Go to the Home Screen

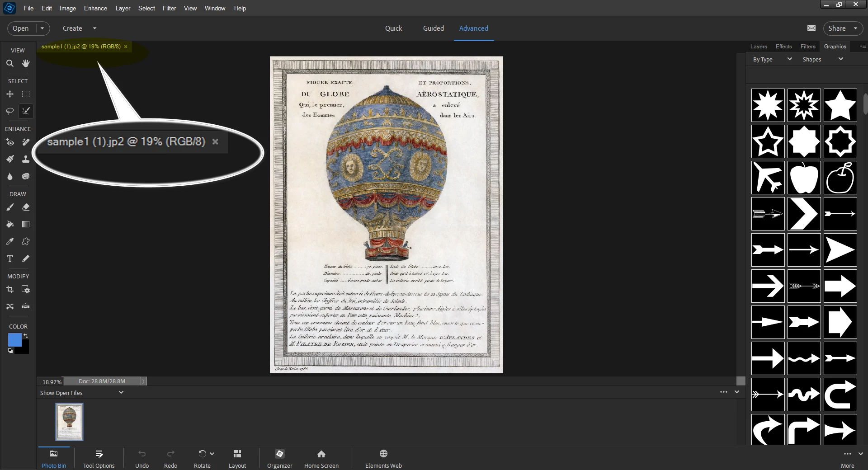tap(321, 458)
